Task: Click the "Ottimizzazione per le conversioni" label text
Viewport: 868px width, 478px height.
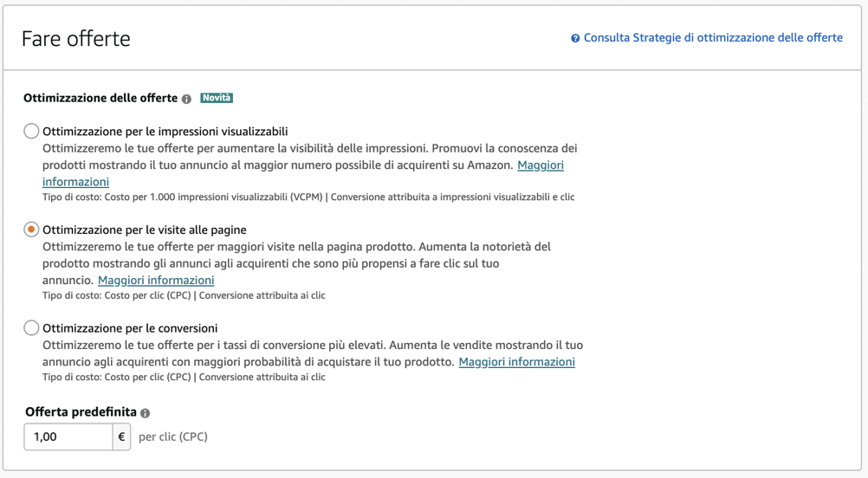Action: pyautogui.click(x=130, y=329)
